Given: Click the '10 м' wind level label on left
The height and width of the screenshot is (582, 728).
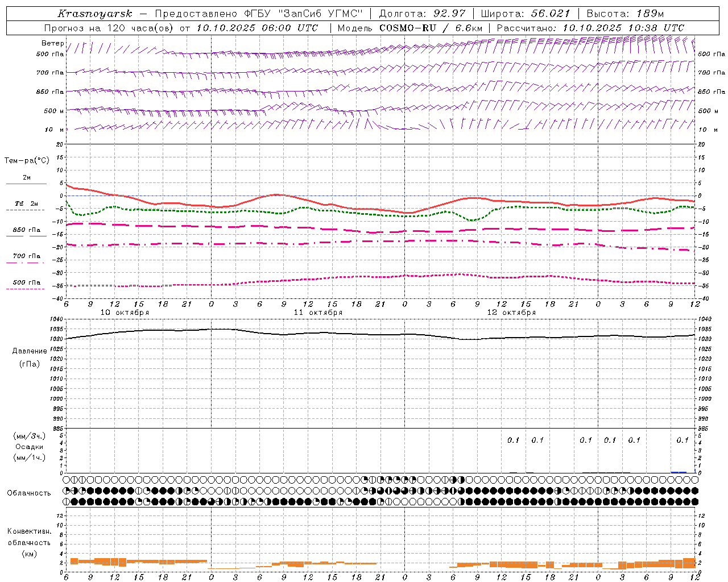Looking at the screenshot, I should click(54, 130).
